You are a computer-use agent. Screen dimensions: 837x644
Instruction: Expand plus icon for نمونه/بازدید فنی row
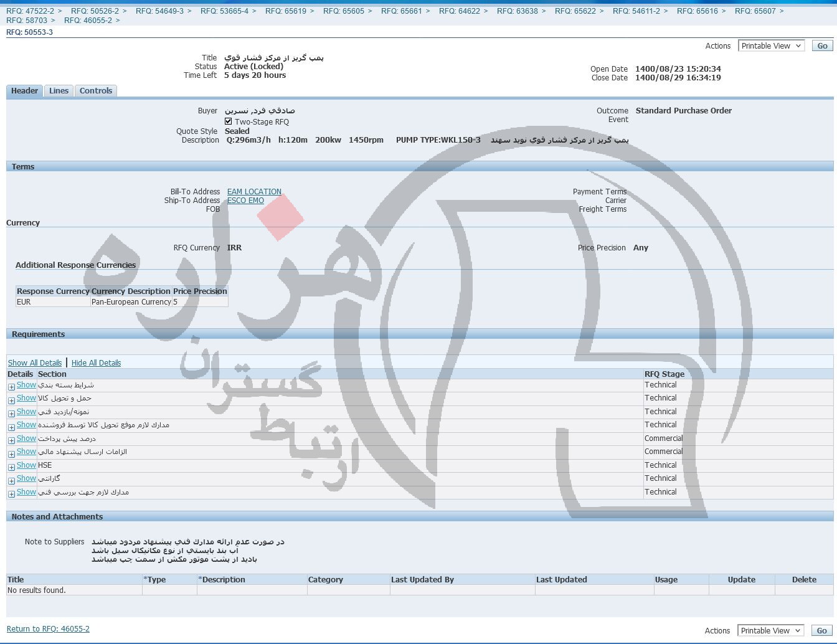point(11,414)
